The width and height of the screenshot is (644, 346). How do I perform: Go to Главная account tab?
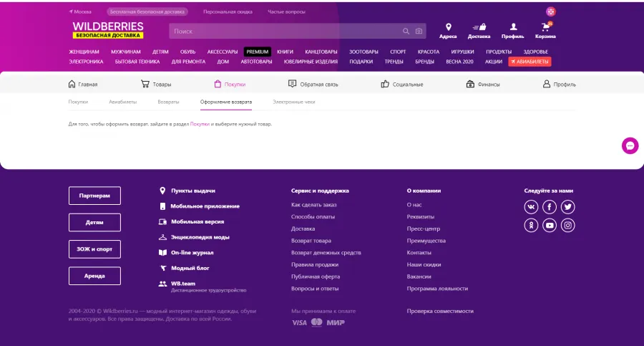[x=82, y=85]
